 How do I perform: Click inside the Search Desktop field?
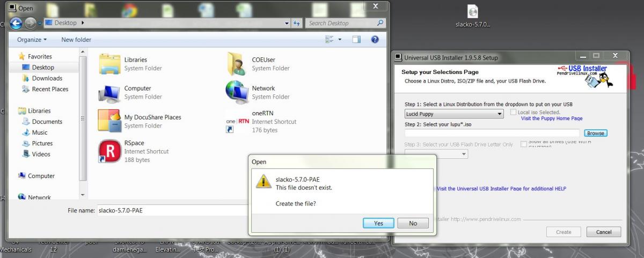pyautogui.click(x=341, y=23)
